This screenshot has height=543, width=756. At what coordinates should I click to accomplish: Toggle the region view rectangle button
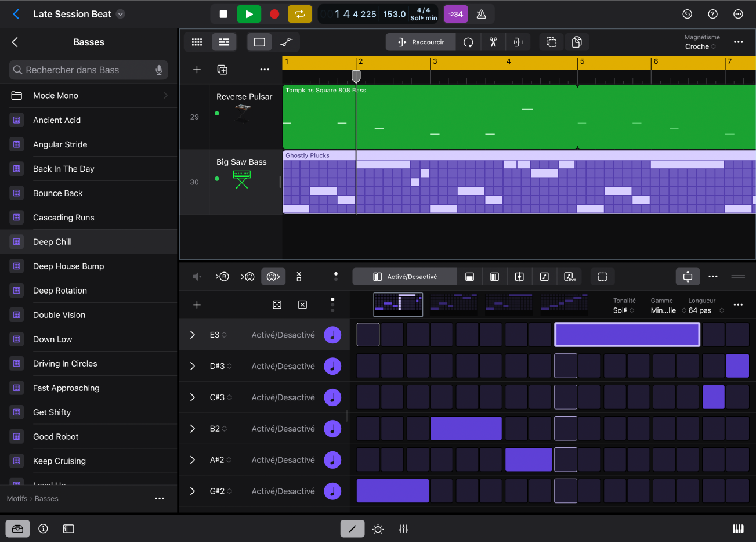click(x=259, y=42)
